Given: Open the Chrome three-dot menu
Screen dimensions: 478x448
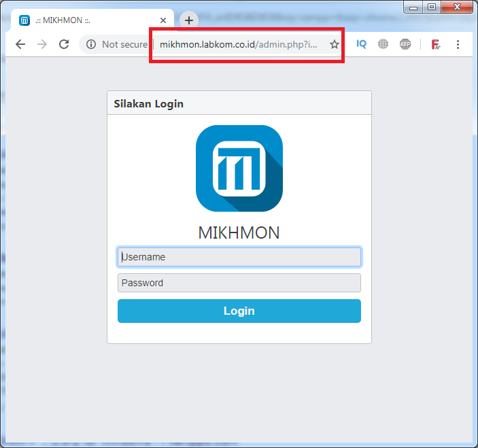Looking at the screenshot, I should click(x=458, y=44).
